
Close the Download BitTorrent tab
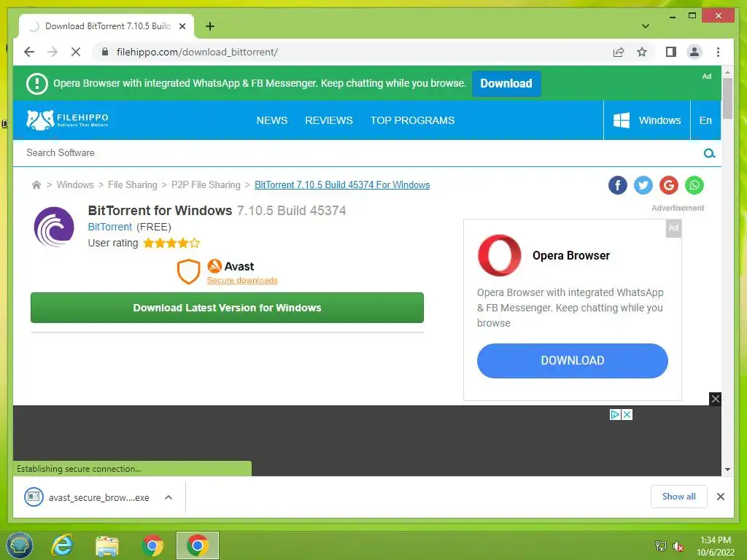coord(182,26)
